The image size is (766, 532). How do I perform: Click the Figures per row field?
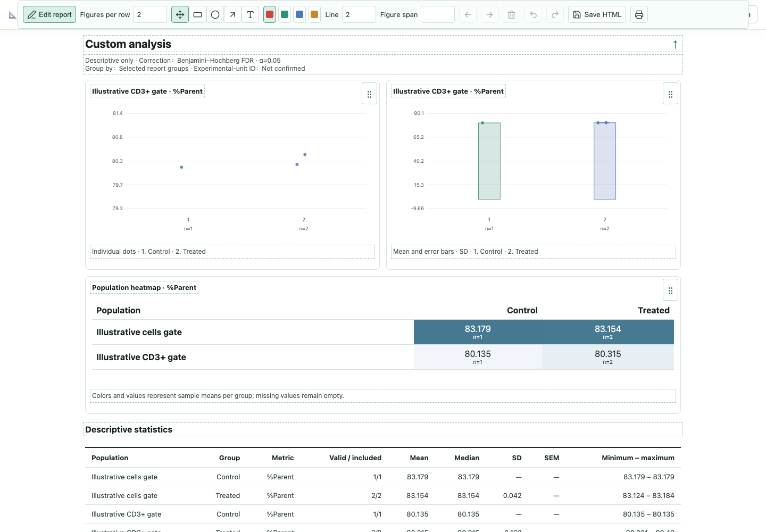[x=150, y=14]
